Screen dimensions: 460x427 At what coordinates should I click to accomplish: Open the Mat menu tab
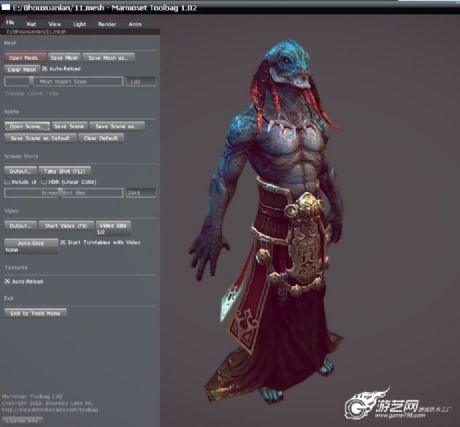coord(31,24)
